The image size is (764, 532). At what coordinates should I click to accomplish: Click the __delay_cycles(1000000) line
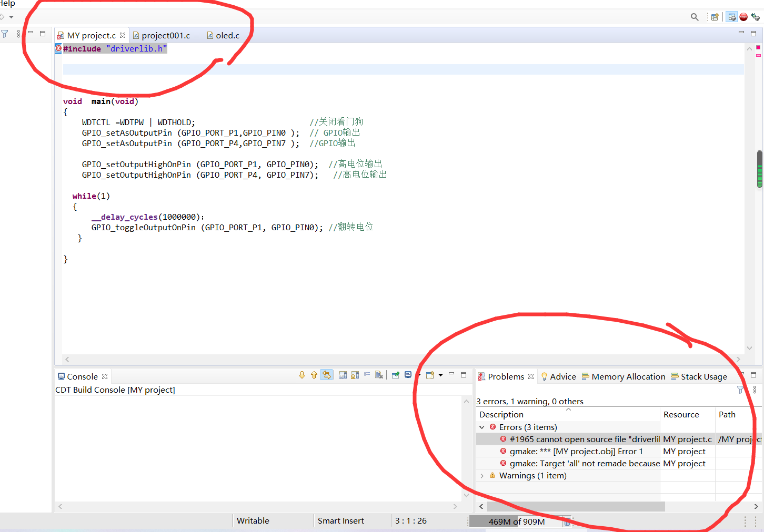pos(147,217)
